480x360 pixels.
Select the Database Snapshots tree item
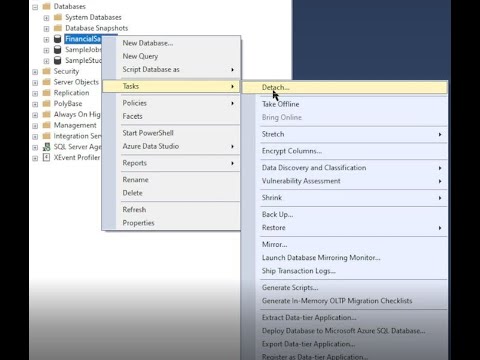coord(97,28)
